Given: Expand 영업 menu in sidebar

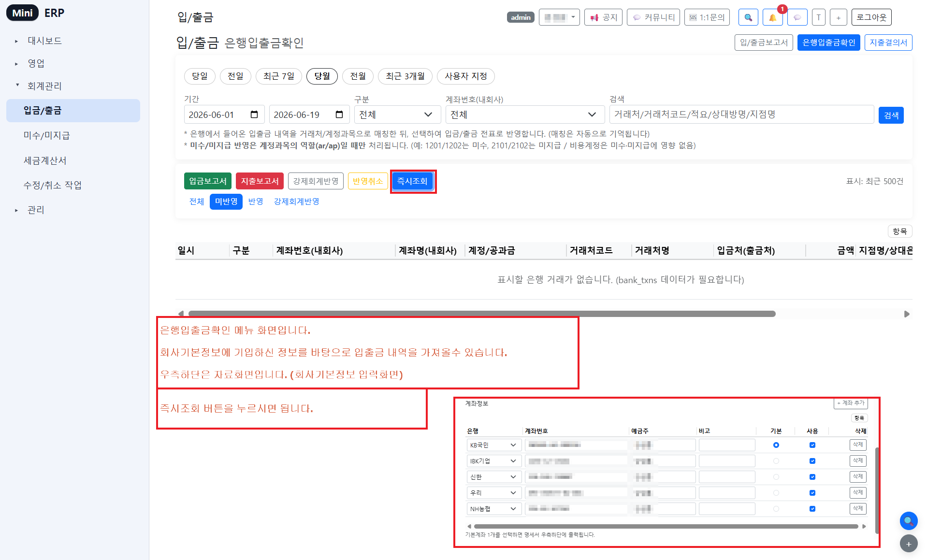Looking at the screenshot, I should click(x=36, y=63).
